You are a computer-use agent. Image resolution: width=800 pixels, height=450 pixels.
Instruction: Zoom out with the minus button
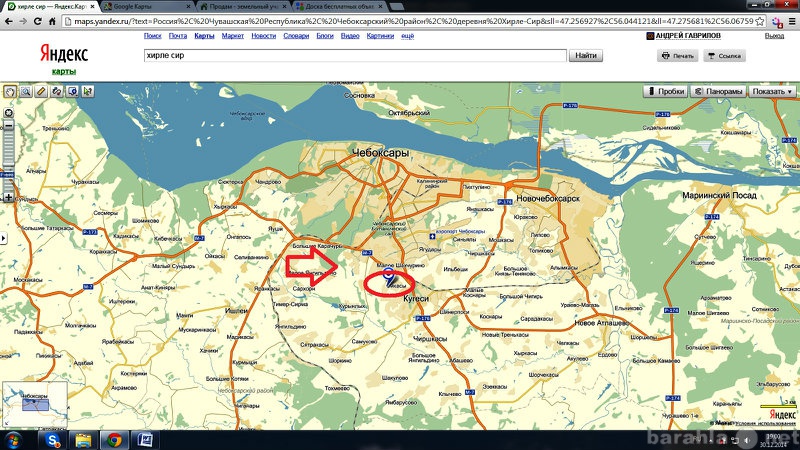(8, 126)
